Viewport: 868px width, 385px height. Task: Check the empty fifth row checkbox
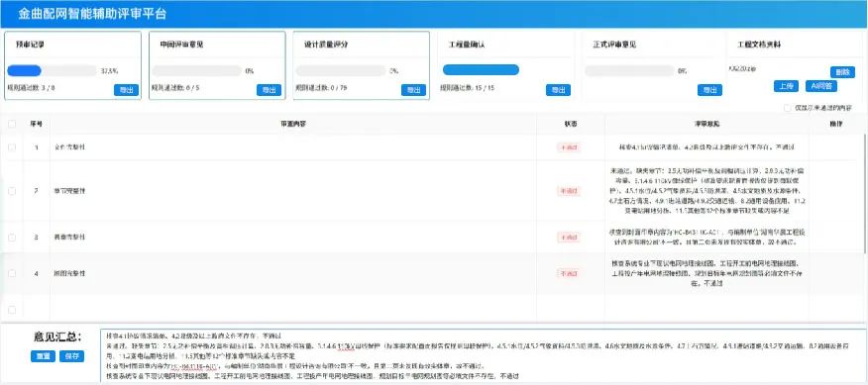point(12,310)
